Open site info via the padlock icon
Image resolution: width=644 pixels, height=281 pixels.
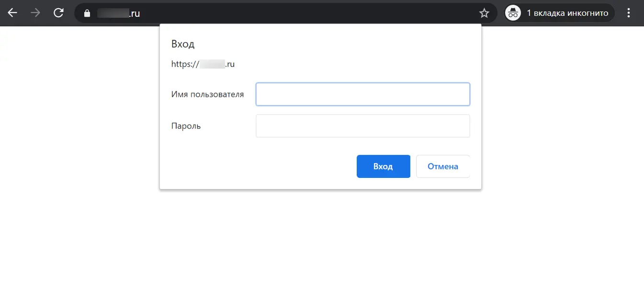coord(87,13)
